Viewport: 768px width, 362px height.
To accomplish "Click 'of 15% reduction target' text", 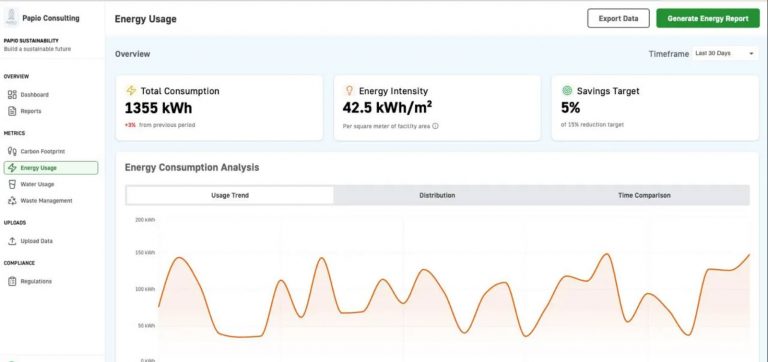I will pyautogui.click(x=592, y=125).
